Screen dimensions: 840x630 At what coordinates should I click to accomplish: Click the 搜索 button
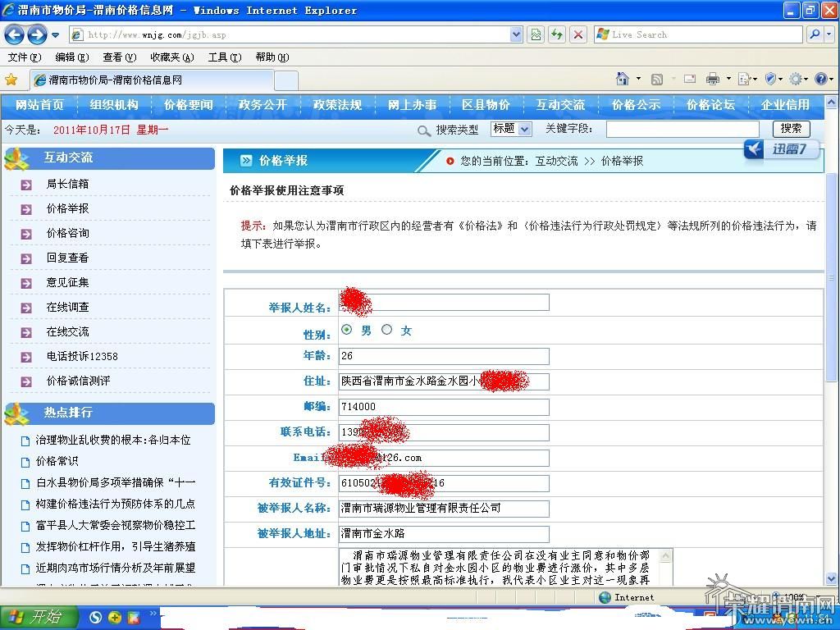pos(792,129)
